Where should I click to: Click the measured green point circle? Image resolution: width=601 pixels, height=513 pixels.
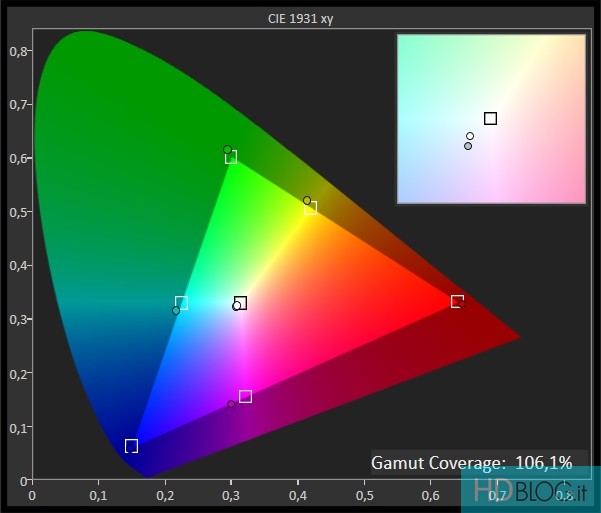click(x=227, y=150)
